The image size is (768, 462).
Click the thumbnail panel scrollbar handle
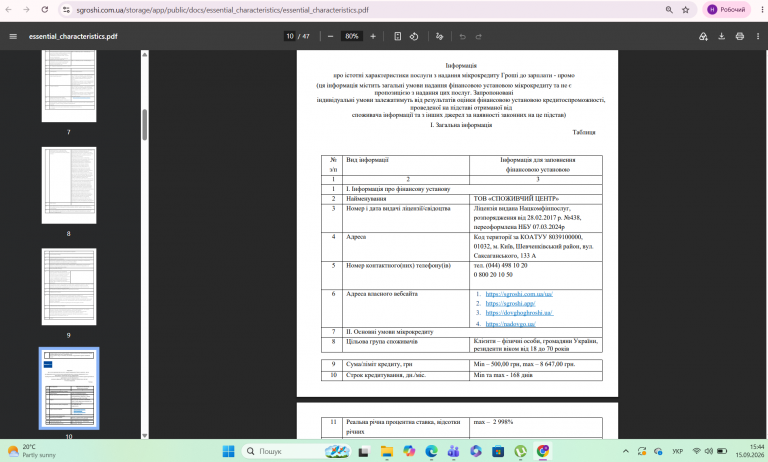[x=144, y=125]
